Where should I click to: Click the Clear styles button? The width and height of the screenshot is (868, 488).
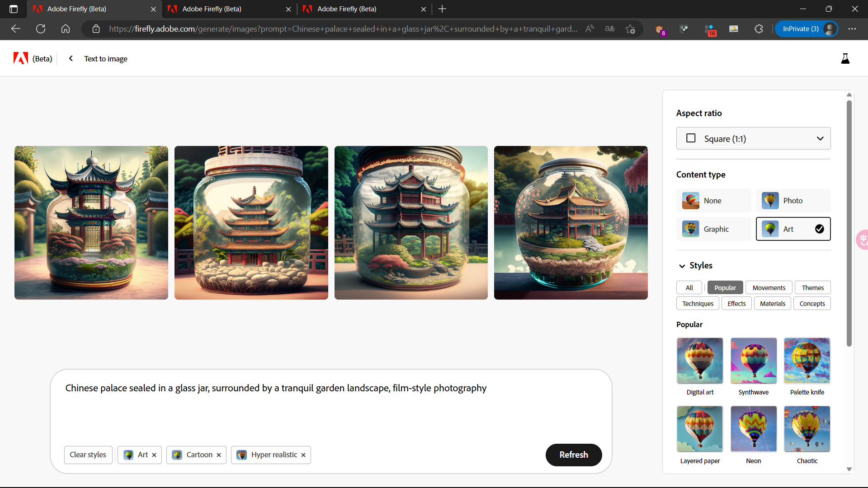tap(88, 455)
